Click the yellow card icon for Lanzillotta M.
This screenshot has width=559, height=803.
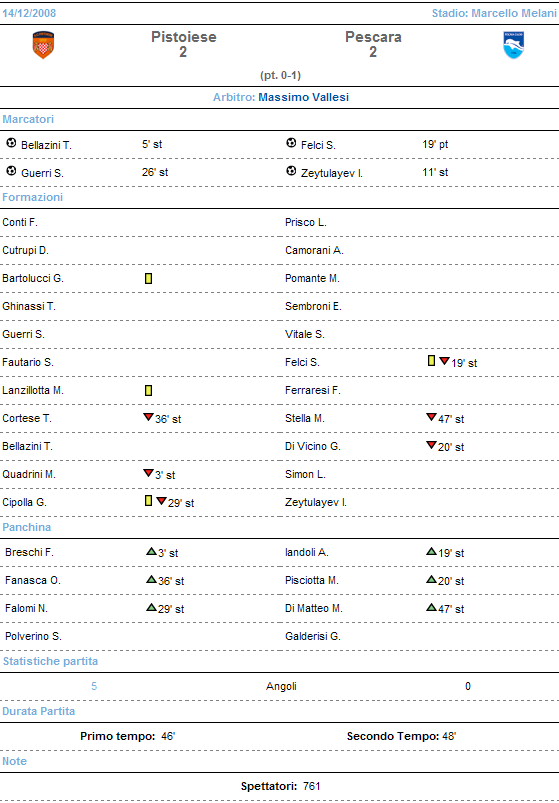pos(148,390)
